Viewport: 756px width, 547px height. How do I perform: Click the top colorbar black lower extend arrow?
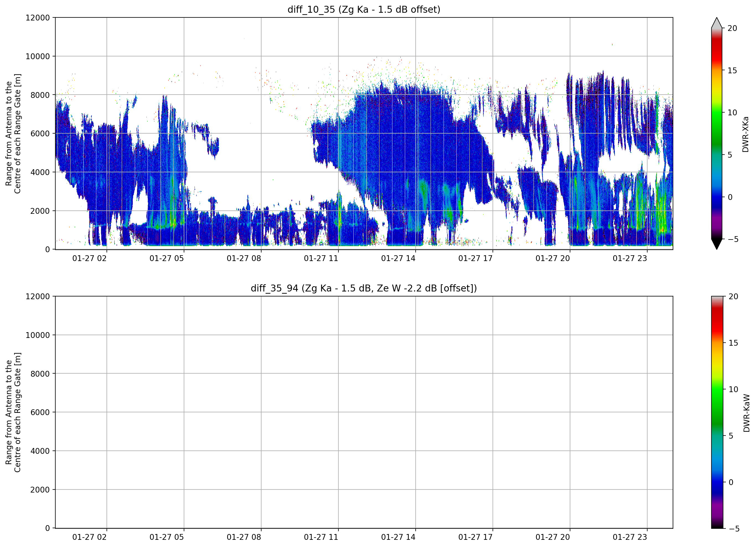[x=717, y=244]
